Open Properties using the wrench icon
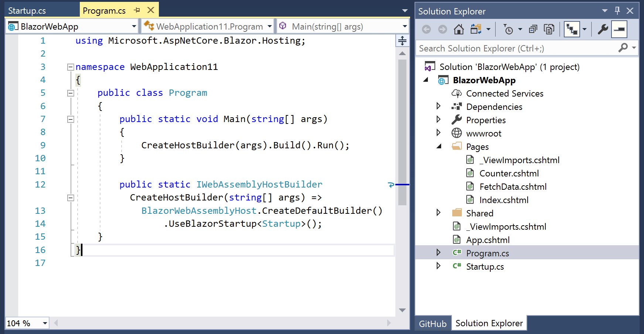The height and width of the screenshot is (334, 644). coord(602,28)
